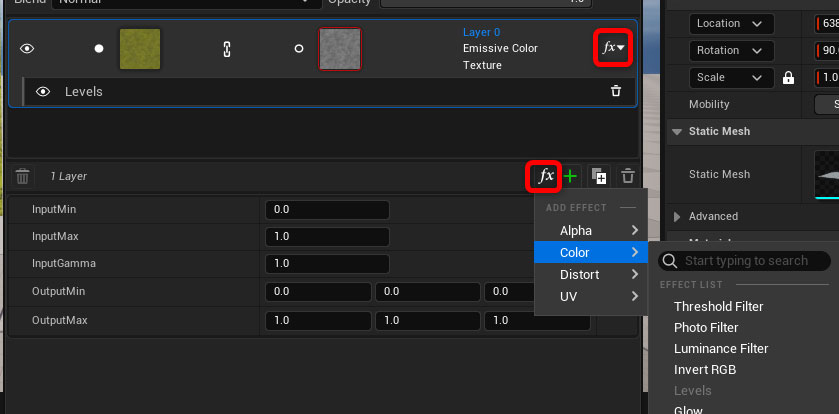Screen dimensions: 839x414
Task: Click the gray mask thumbnail
Action: pyautogui.click(x=340, y=49)
